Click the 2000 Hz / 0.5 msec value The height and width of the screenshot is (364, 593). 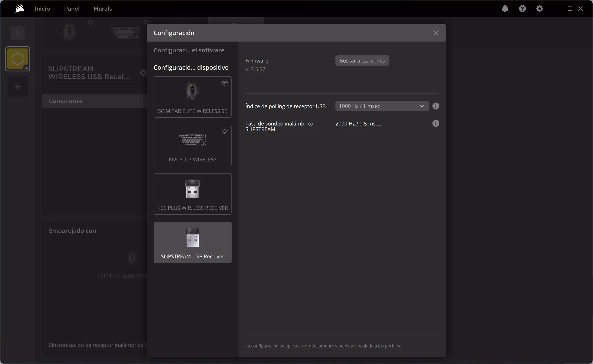coord(358,124)
